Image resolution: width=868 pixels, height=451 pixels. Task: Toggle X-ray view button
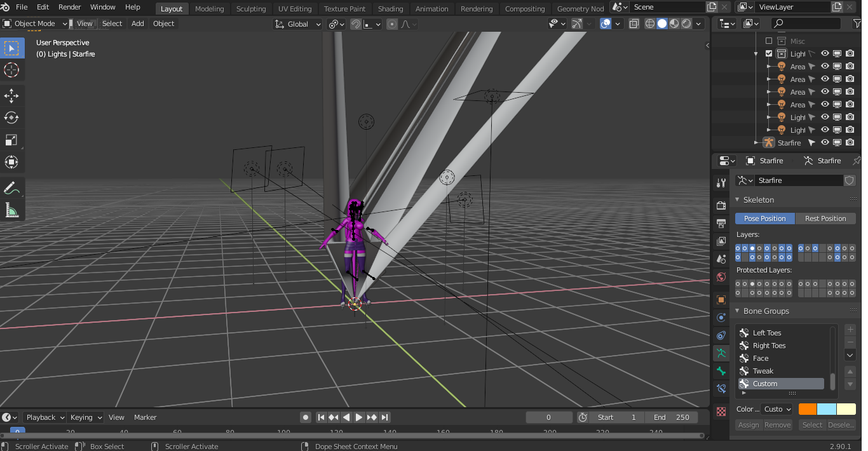[x=634, y=24]
